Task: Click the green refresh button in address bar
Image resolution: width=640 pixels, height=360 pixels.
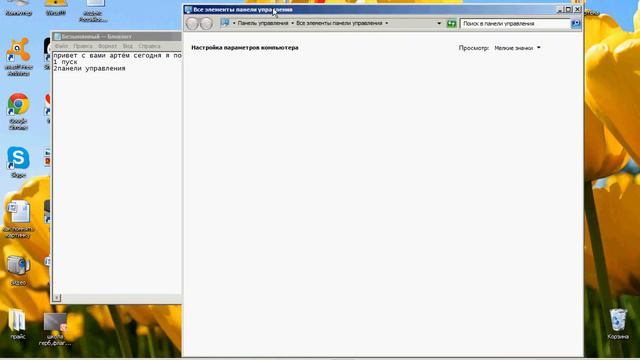Action: point(451,24)
